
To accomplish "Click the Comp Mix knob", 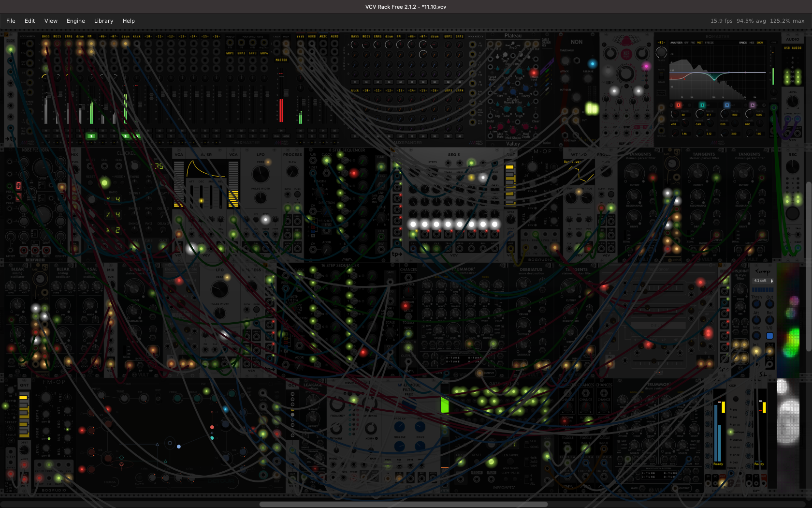I will point(756,335).
